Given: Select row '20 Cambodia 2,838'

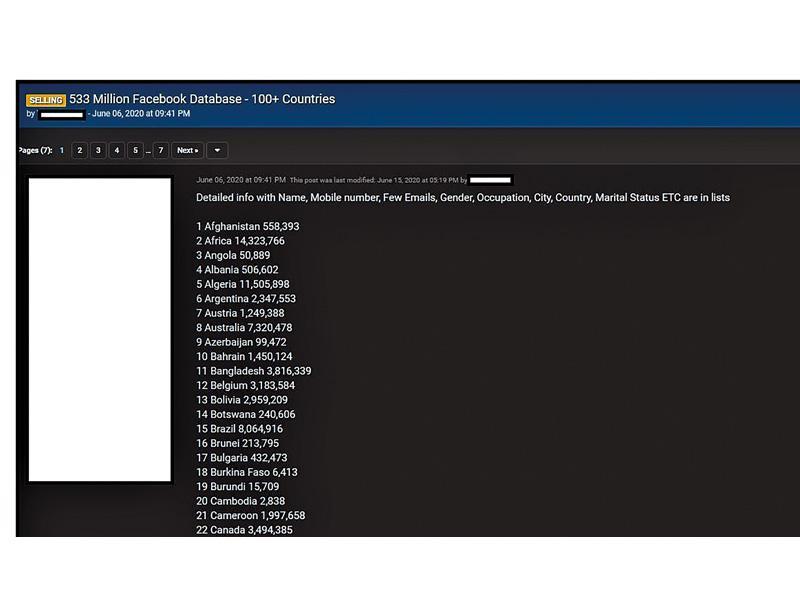Looking at the screenshot, I should click(x=241, y=501).
